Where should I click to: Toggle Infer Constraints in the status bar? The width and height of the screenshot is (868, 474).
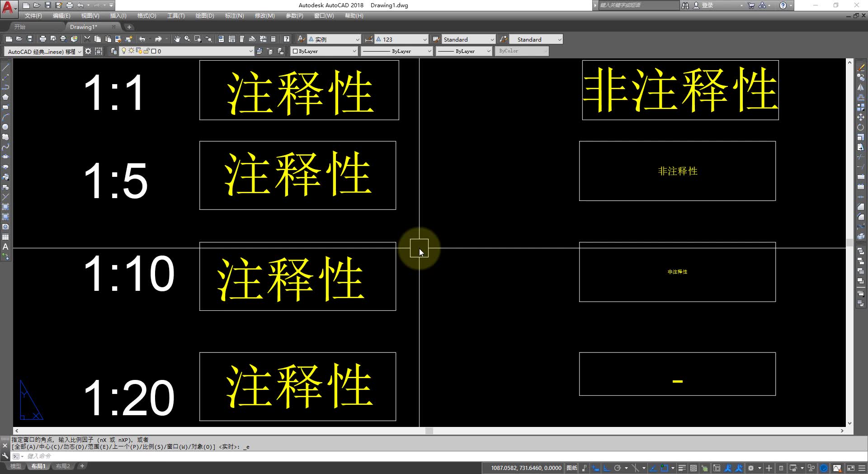tap(585, 468)
